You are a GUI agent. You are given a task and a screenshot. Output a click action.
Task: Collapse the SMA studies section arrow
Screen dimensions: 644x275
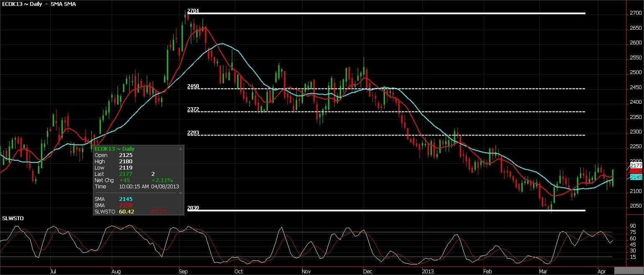click(x=180, y=193)
